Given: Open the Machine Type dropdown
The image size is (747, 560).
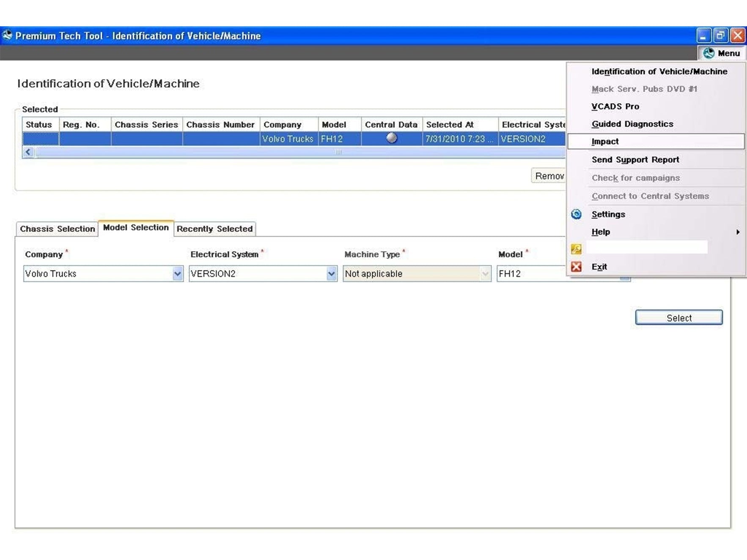Looking at the screenshot, I should pyautogui.click(x=485, y=274).
